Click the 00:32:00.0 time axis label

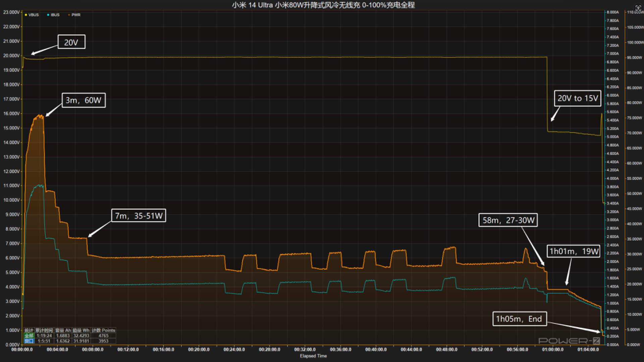(305, 349)
